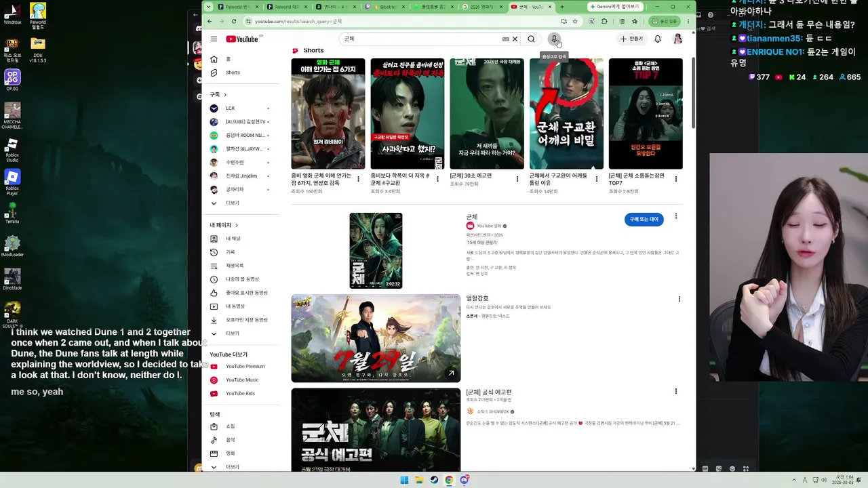Open the 군체 movie title link
Image resolution: width=868 pixels, height=488 pixels.
[x=472, y=217]
